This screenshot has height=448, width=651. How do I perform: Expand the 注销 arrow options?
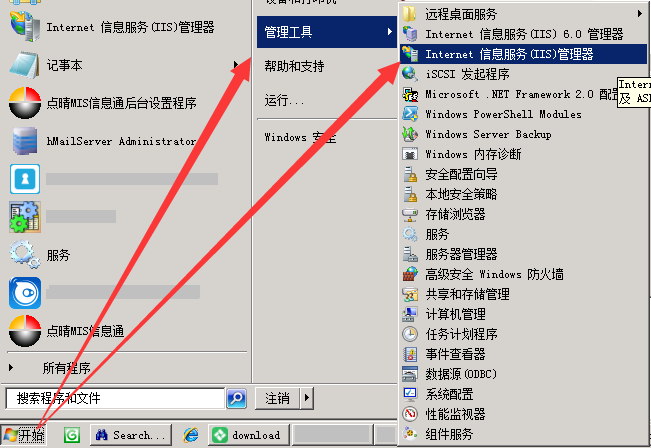pos(307,398)
